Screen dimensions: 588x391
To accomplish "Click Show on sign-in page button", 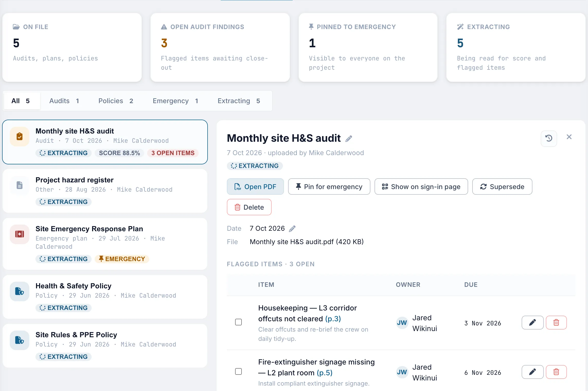I will pyautogui.click(x=421, y=187).
